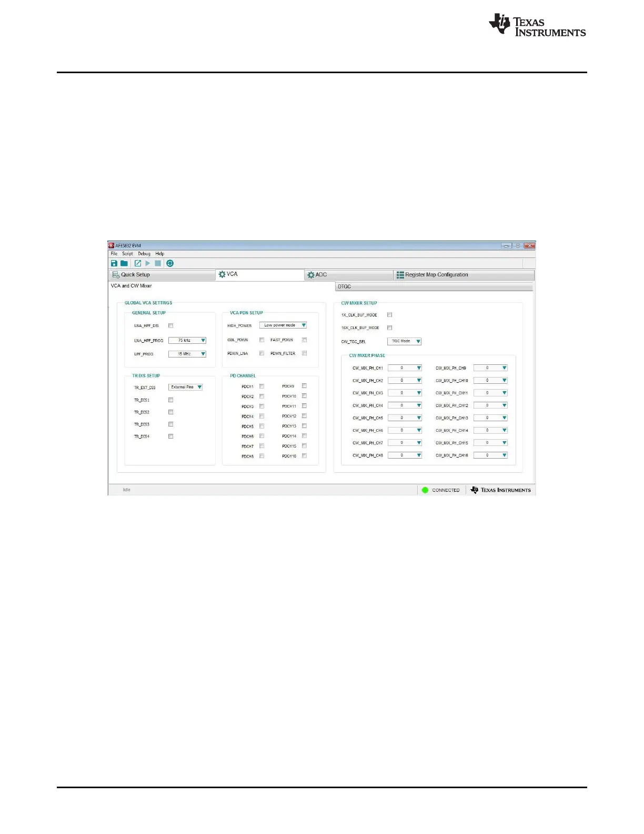This screenshot has width=644, height=834.
Task: Open the LPF_PROG 15 MHz dropdown
Action: coord(187,354)
